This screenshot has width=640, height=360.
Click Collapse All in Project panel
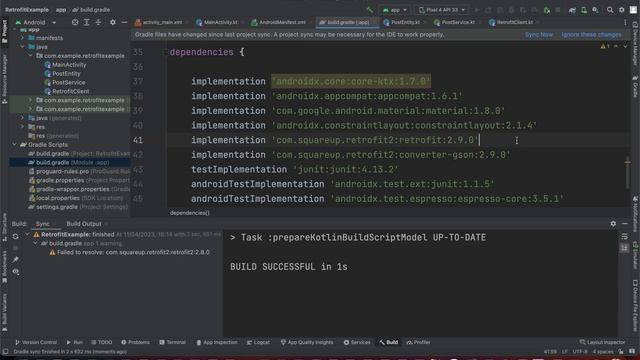(x=98, y=22)
